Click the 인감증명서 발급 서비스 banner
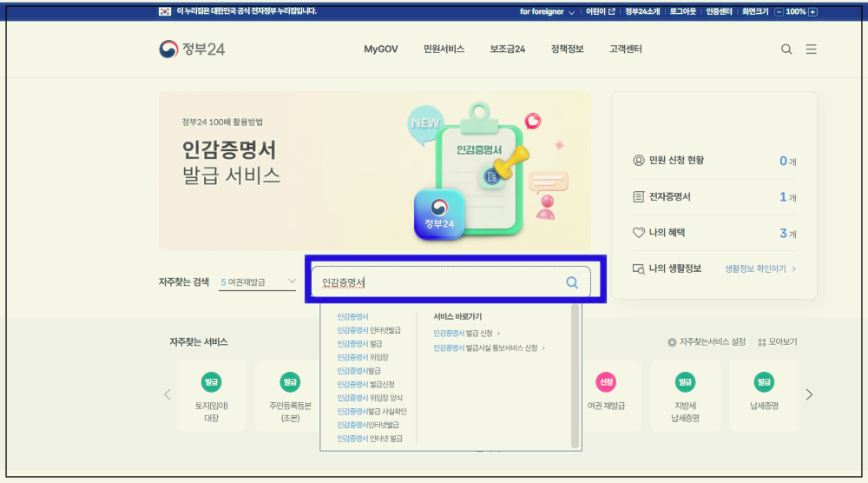The width and height of the screenshot is (868, 483). [375, 170]
